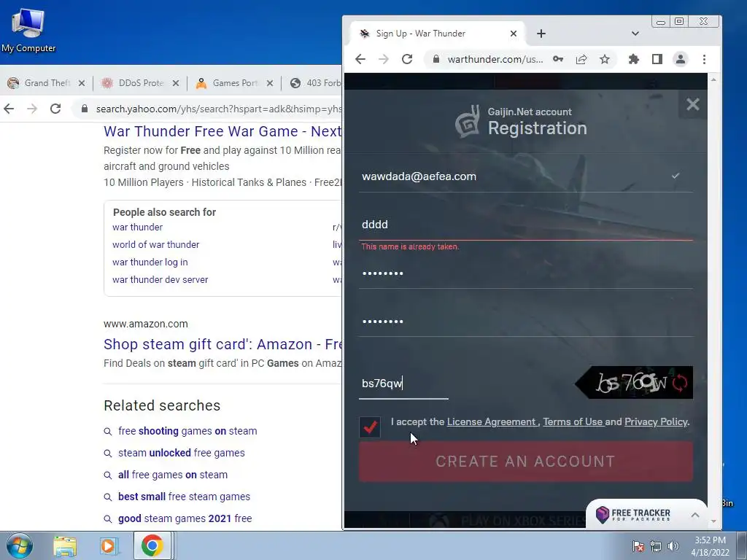The width and height of the screenshot is (747, 560).
Task: Switch to 403 Forbidden tab
Action: click(315, 83)
